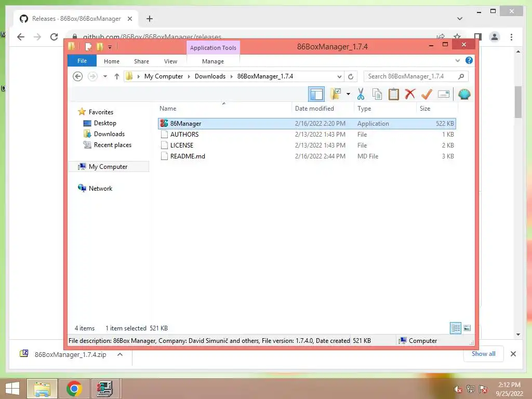Open folder options toolbar icon

[336, 94]
